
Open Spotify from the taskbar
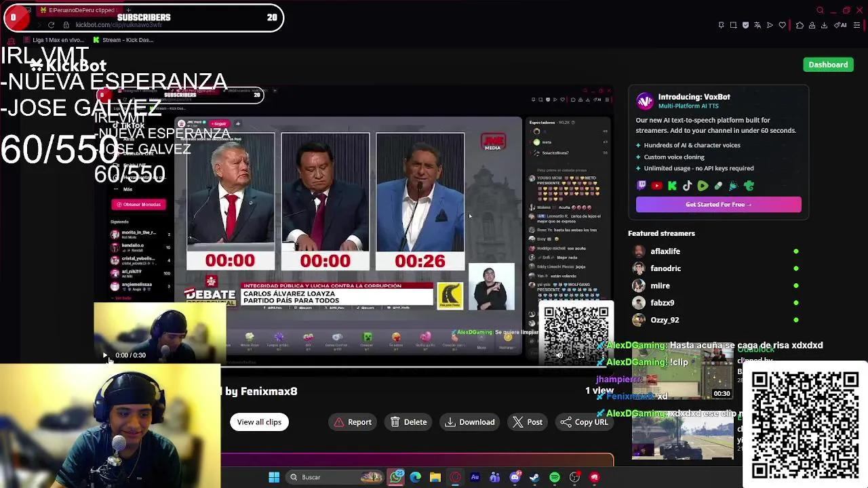point(555,477)
